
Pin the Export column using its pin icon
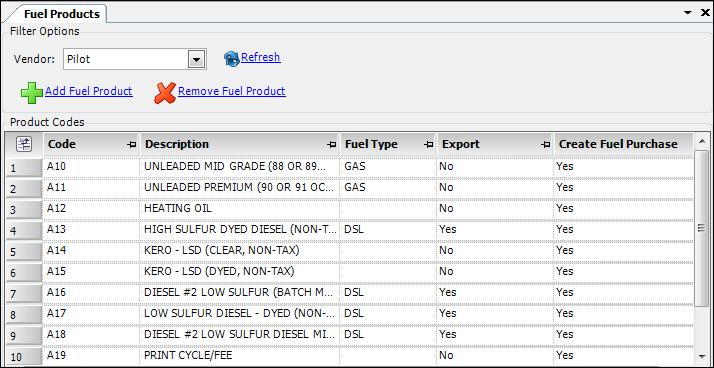pos(545,145)
